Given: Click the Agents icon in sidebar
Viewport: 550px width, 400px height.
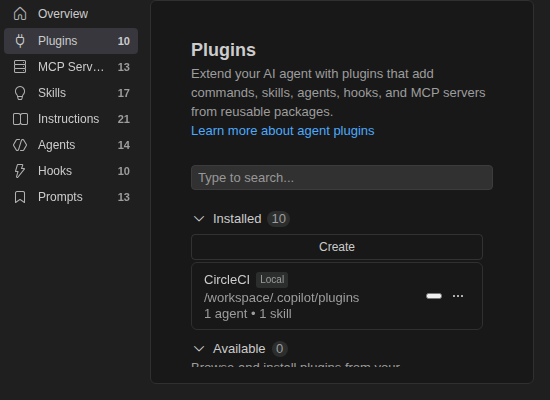Looking at the screenshot, I should [20, 145].
